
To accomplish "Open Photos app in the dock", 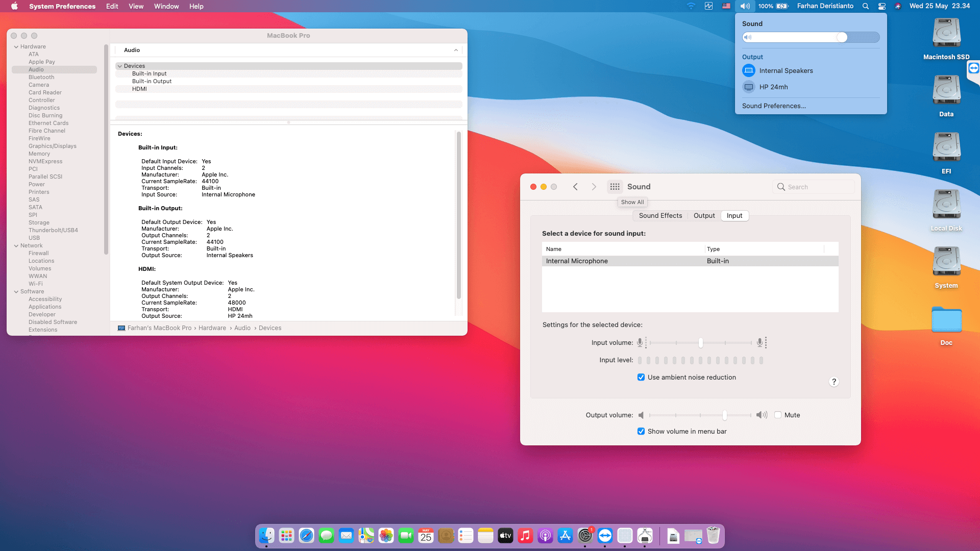I will [x=386, y=536].
